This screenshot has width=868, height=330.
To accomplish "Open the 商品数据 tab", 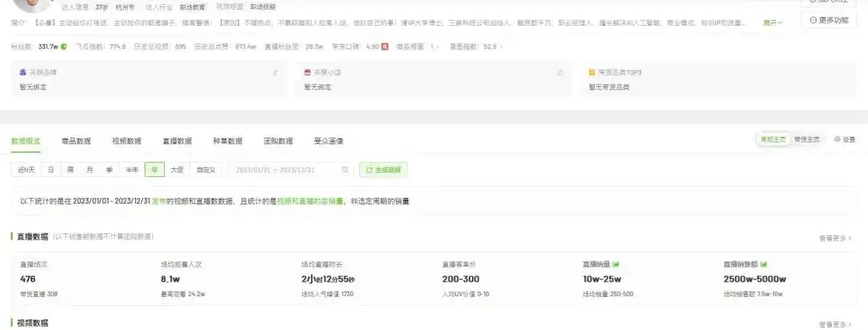I will tap(76, 141).
